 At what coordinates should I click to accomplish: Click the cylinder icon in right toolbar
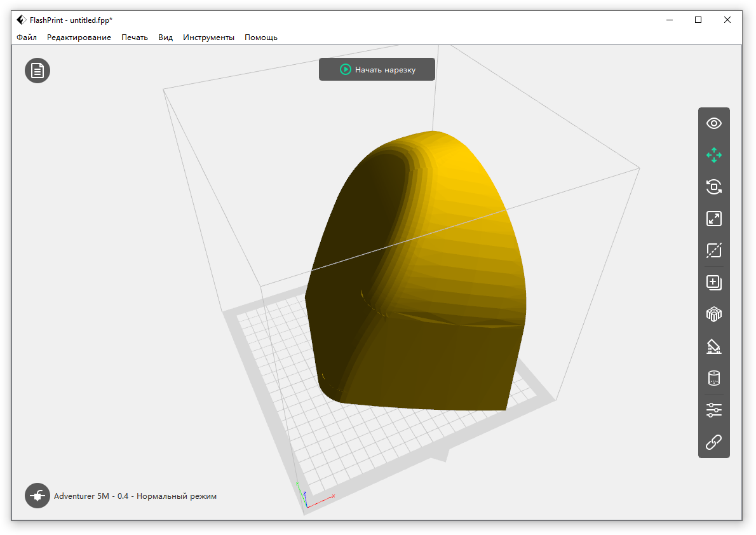pos(713,379)
